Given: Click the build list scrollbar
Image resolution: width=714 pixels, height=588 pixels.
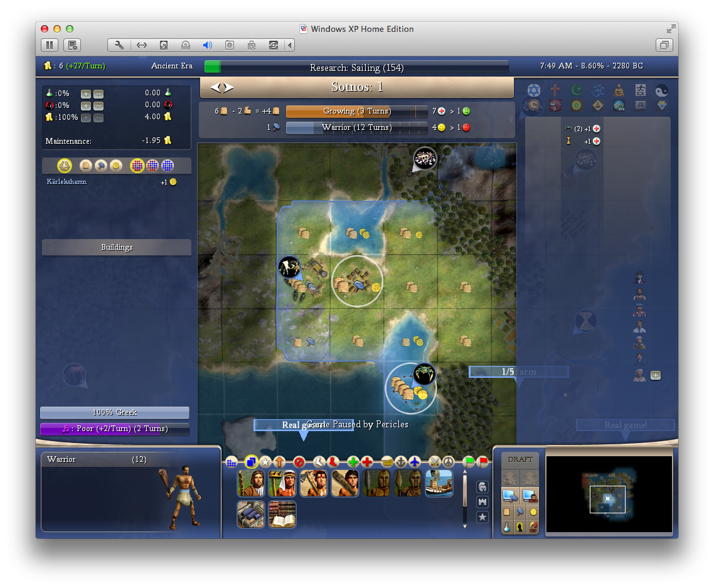Looking at the screenshot, I should [x=464, y=499].
